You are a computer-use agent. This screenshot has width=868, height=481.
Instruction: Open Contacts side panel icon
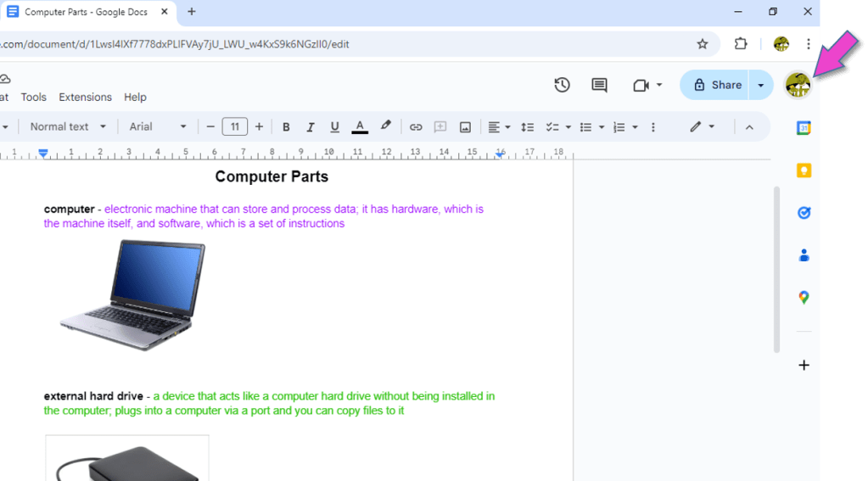point(804,255)
